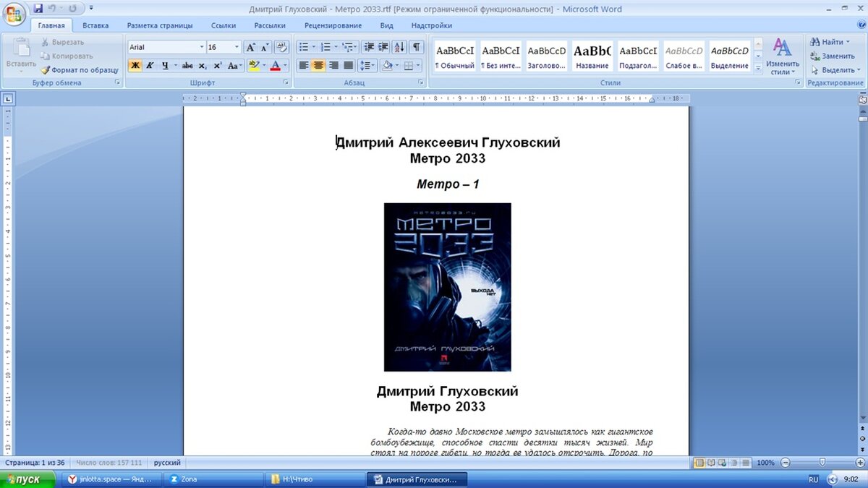Decrease paragraph indent
Screen dimensions: 868x488
tap(369, 47)
